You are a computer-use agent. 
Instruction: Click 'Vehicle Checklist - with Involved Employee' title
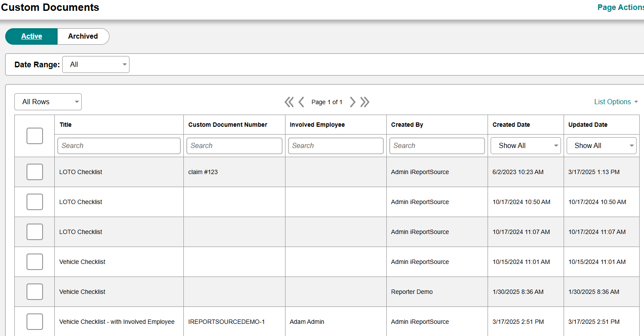point(117,322)
